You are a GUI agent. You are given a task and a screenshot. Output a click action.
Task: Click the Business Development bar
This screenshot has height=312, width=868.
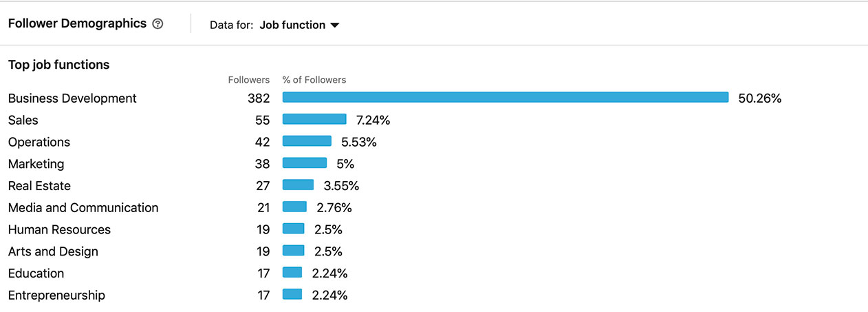(505, 98)
